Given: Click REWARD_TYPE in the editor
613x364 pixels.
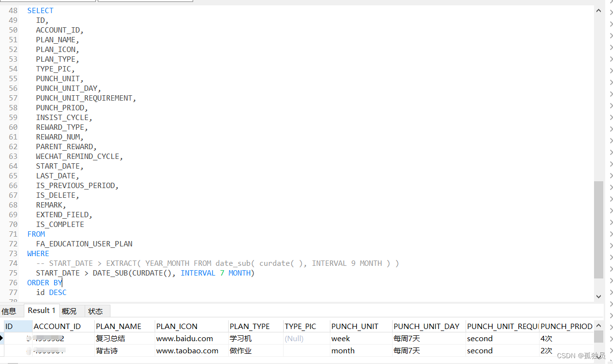Looking at the screenshot, I should [x=60, y=127].
